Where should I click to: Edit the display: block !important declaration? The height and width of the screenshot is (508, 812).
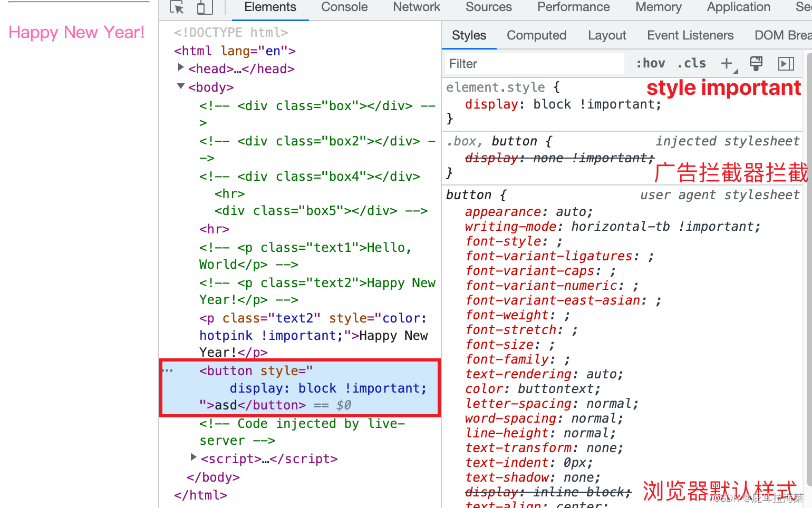[563, 104]
